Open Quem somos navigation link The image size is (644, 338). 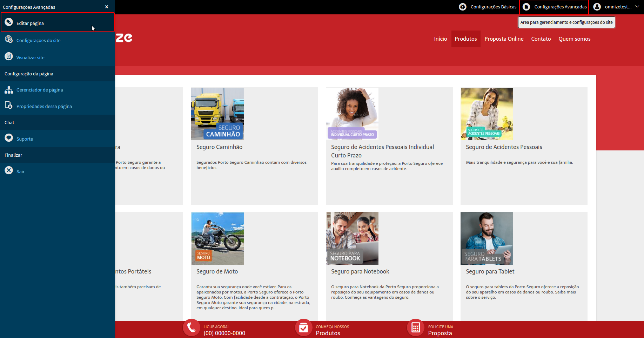pos(575,39)
